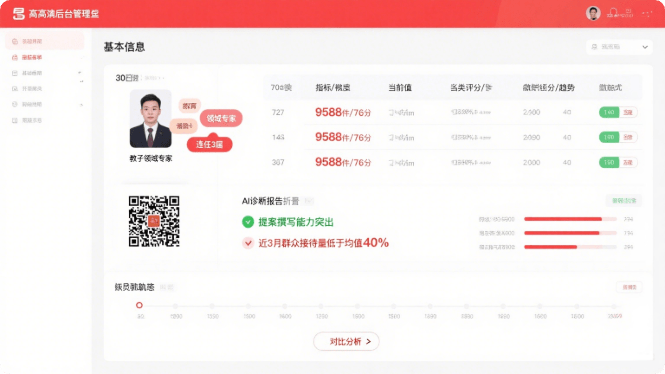
Task: Click the red switch segment in row 727
Action: pyautogui.click(x=628, y=112)
